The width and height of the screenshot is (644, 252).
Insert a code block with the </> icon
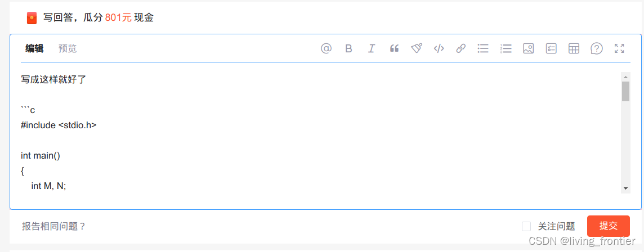tap(439, 48)
